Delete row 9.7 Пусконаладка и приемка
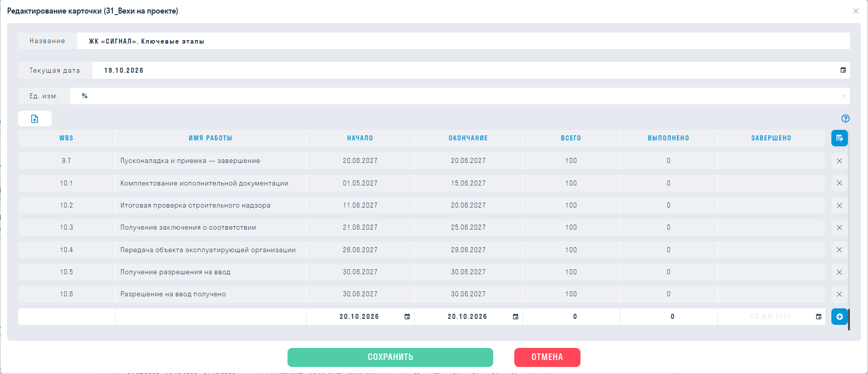 (839, 161)
